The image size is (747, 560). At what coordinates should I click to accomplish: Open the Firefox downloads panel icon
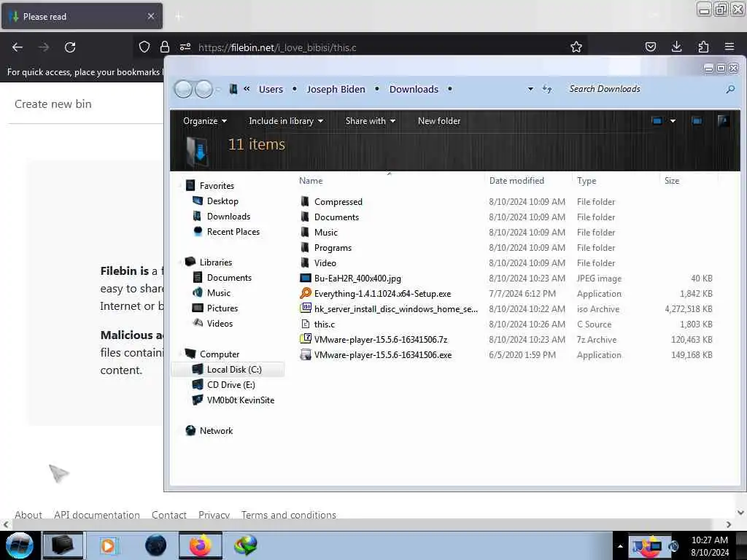[x=676, y=47]
